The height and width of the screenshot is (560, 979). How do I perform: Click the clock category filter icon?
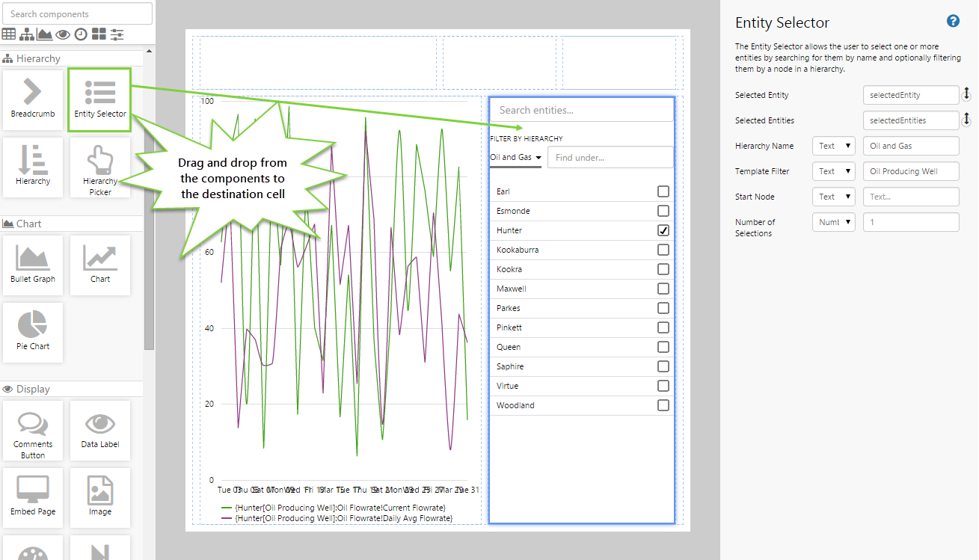[81, 34]
